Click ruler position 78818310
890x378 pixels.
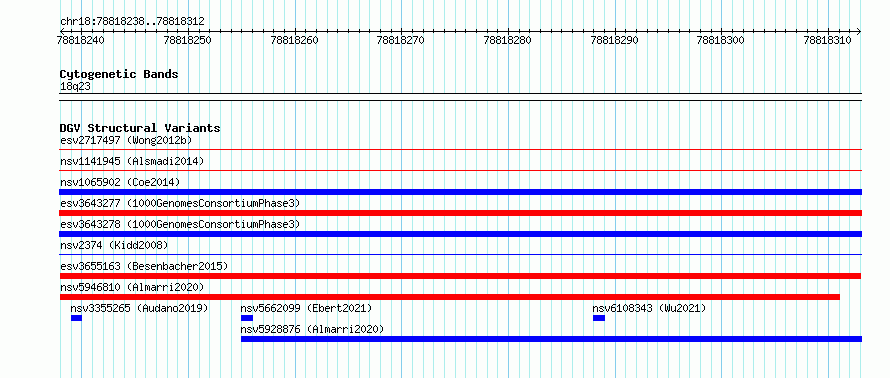828,40
